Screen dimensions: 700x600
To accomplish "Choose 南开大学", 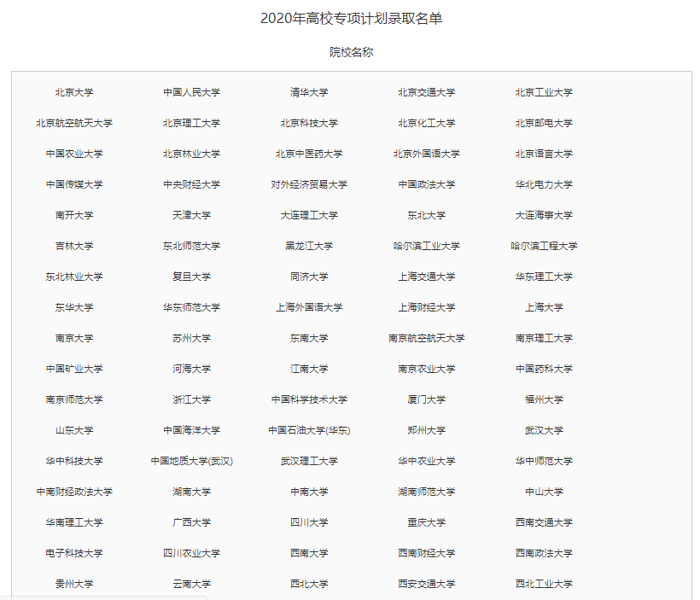I will pyautogui.click(x=74, y=215).
